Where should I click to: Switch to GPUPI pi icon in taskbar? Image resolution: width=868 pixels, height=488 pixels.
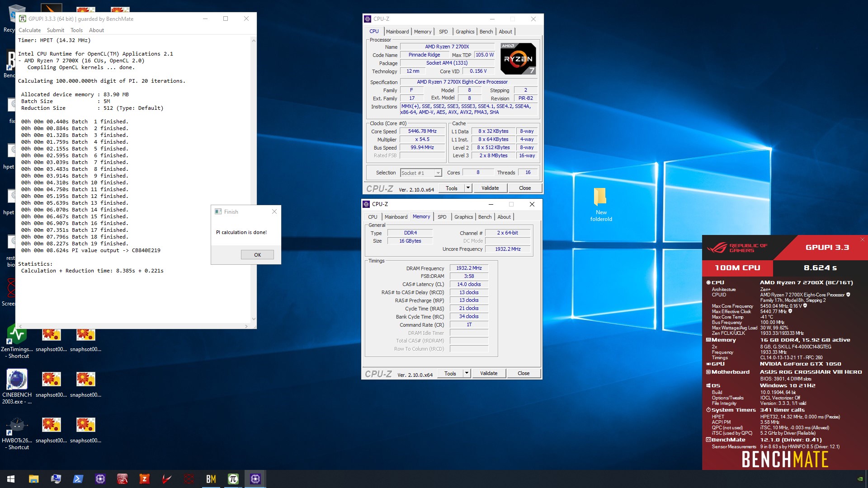(x=233, y=479)
